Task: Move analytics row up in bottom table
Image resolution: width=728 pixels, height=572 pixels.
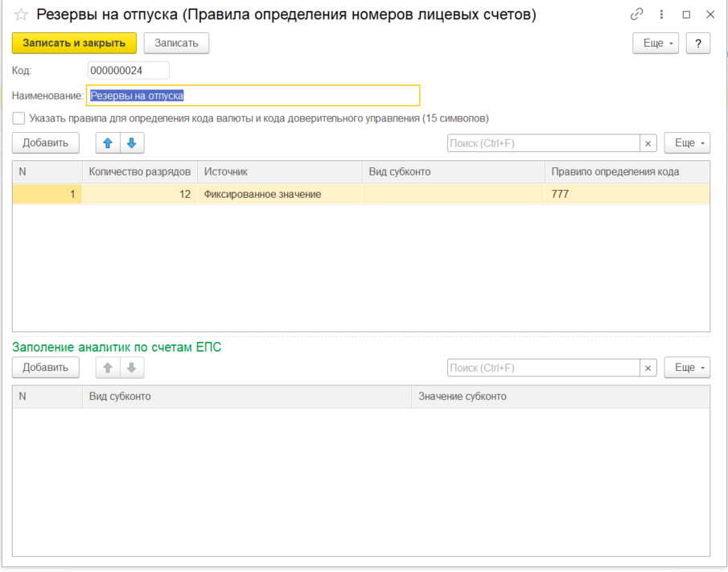Action: (x=108, y=367)
